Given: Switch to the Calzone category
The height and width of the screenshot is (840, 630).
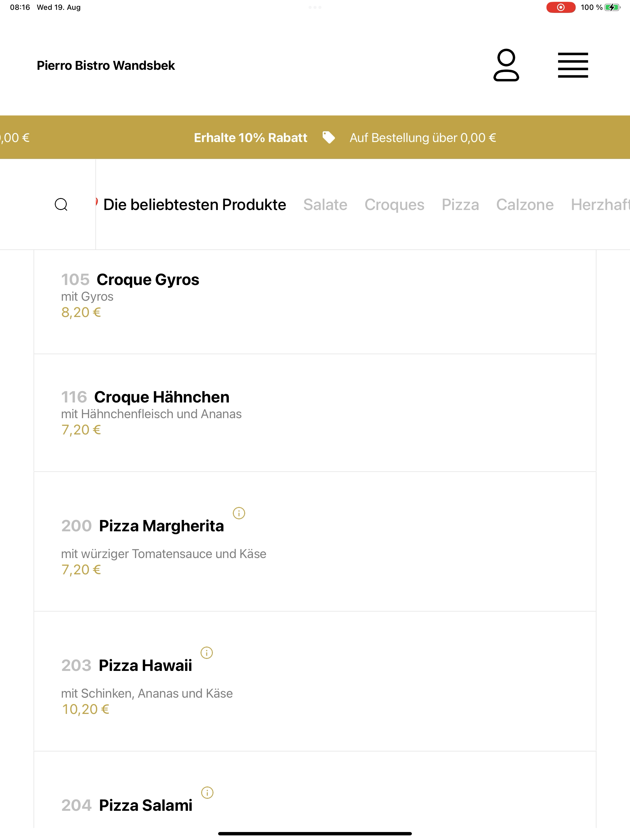Looking at the screenshot, I should [525, 205].
